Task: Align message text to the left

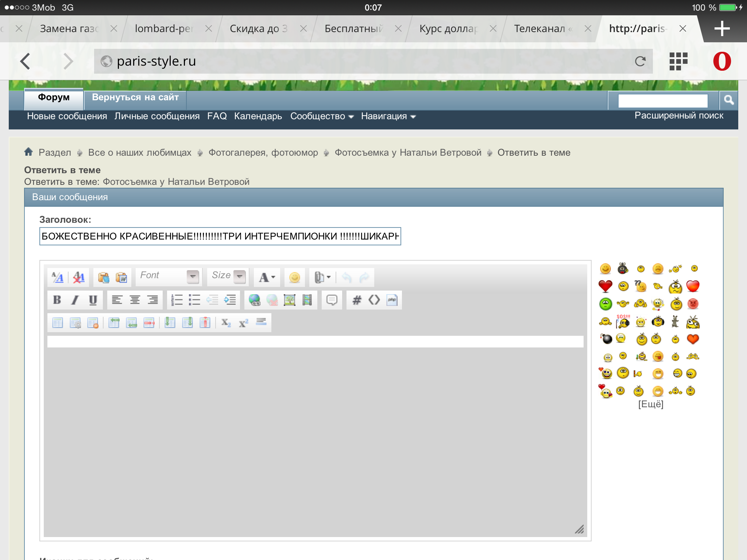Action: pos(117,300)
